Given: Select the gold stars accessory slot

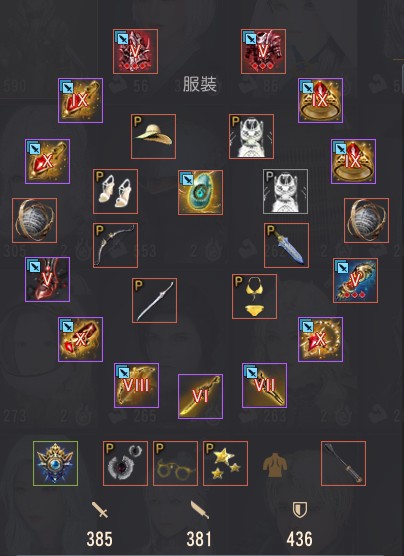Looking at the screenshot, I should click(225, 463).
